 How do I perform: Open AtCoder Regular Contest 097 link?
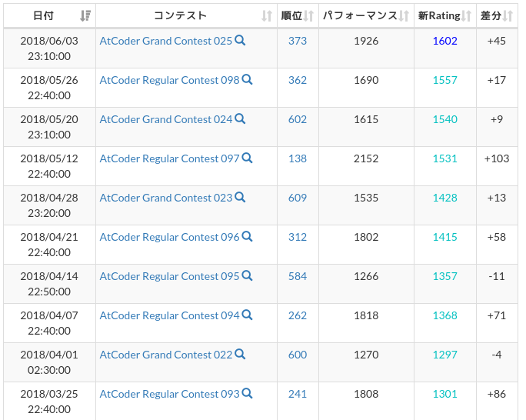(x=169, y=158)
